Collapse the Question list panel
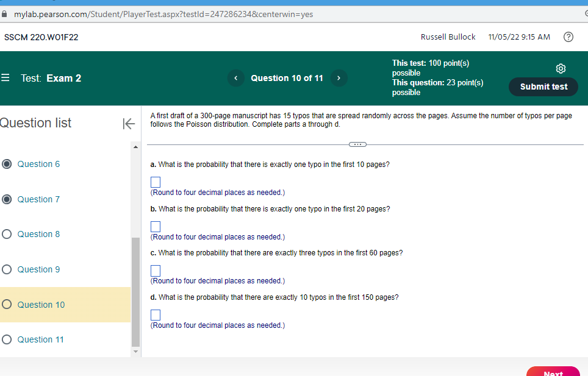Viewport: 588px width, 376px height. (129, 124)
